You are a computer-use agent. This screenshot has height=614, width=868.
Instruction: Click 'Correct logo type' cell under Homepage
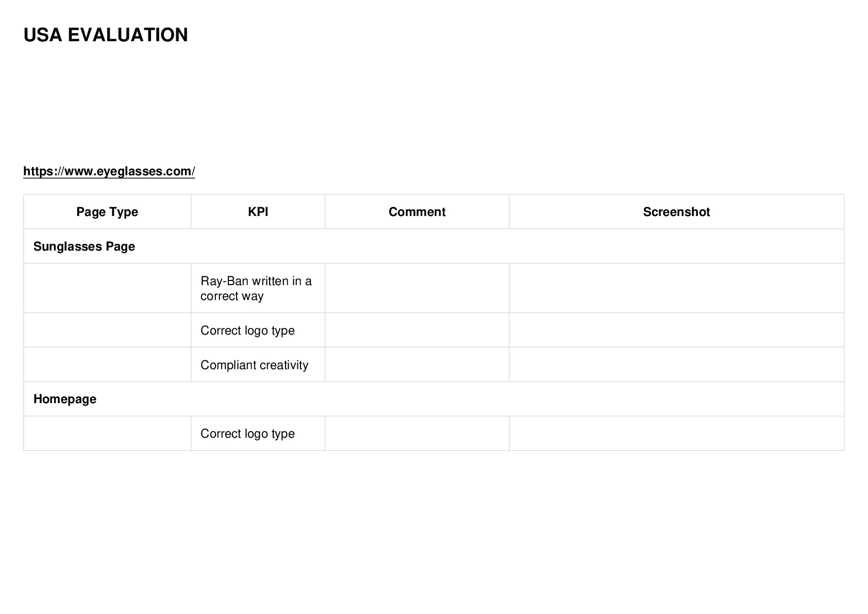(258, 434)
